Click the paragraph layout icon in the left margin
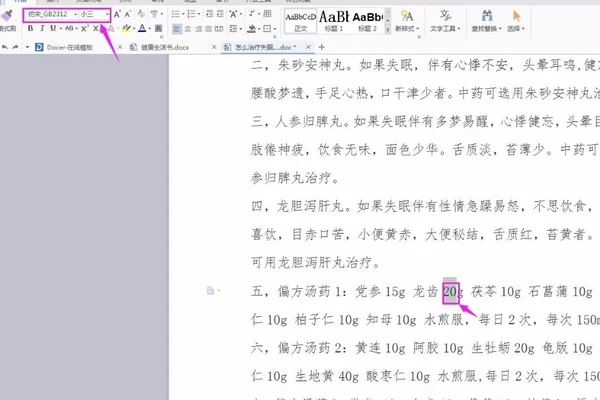 (210, 291)
